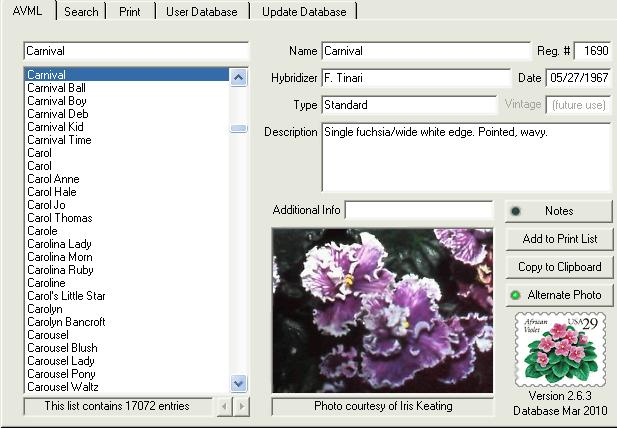The image size is (617, 428).
Task: Click the entries count status text
Action: [117, 406]
